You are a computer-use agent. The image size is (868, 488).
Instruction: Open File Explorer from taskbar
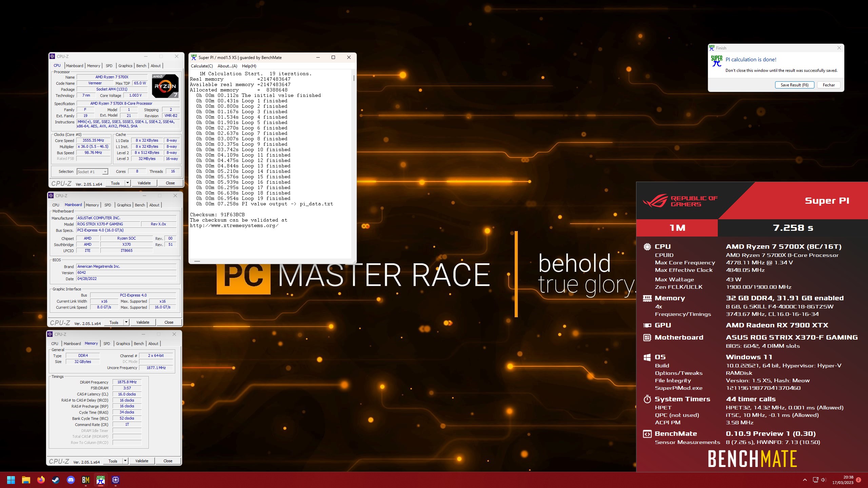click(26, 480)
